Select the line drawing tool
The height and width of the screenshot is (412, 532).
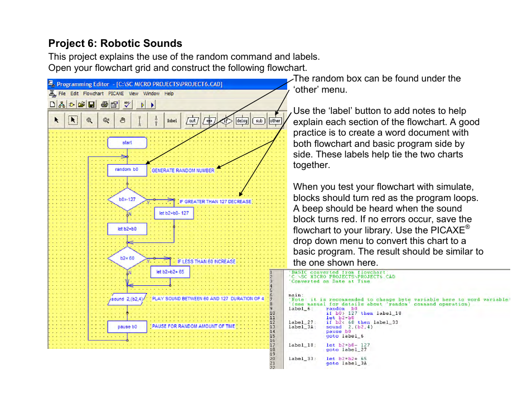pyautogui.click(x=139, y=121)
